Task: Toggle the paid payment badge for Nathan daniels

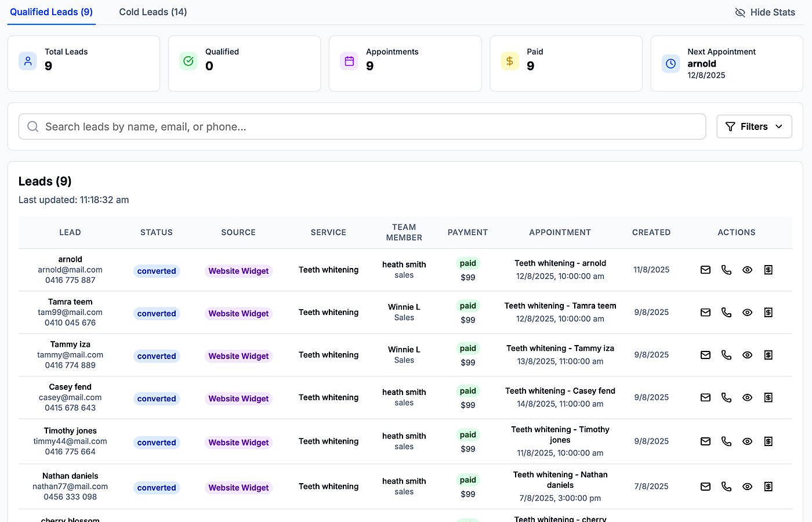Action: tap(467, 480)
